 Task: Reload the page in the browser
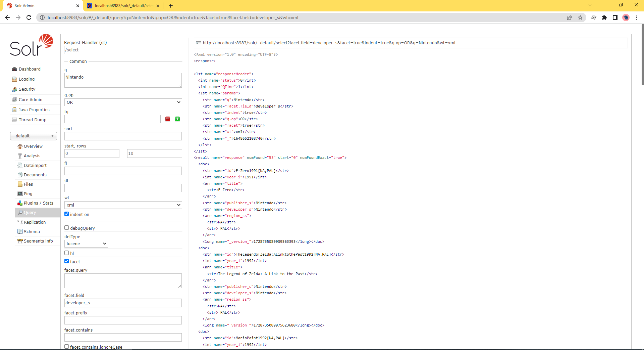29,17
